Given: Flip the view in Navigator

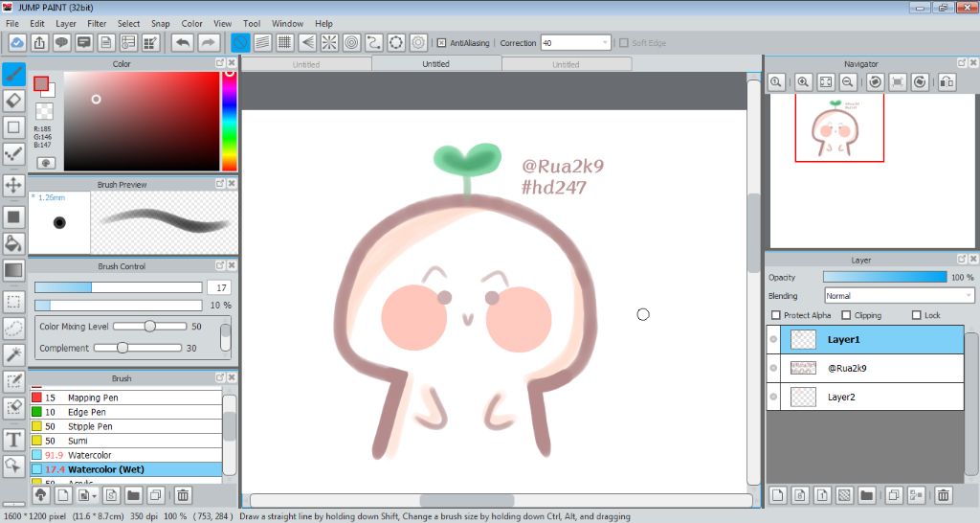Looking at the screenshot, I should pyautogui.click(x=947, y=82).
